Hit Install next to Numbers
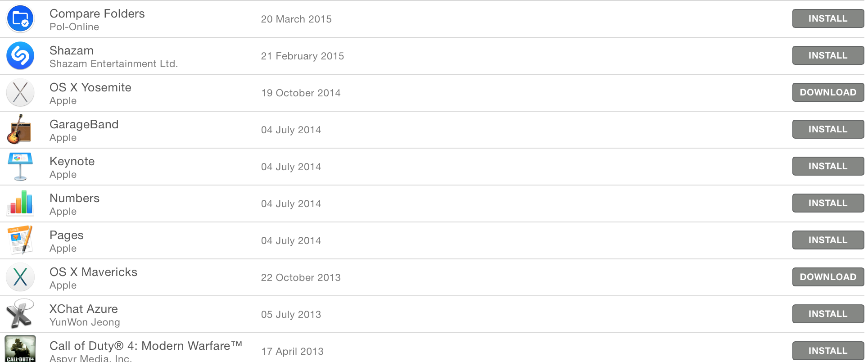This screenshot has width=868, height=362. (827, 204)
